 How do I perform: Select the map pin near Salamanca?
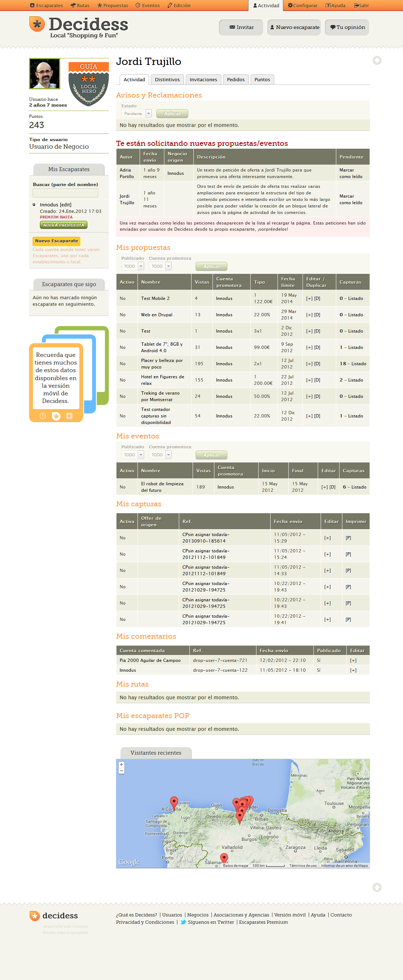pos(224,858)
